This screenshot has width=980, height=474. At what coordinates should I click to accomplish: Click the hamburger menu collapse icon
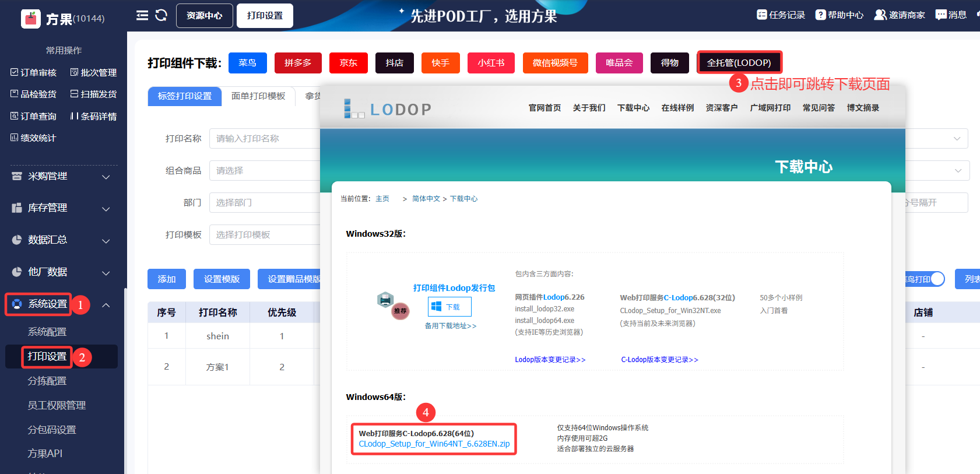(142, 16)
